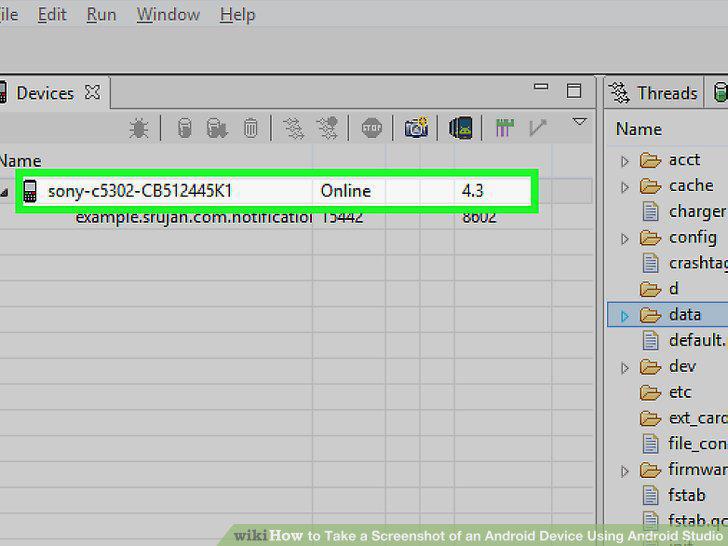Click the Update Threads icon
The width and height of the screenshot is (728, 546).
[x=293, y=128]
